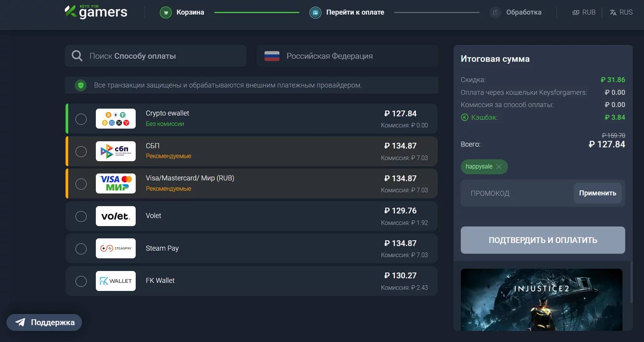Click the payment card step icon
The height and width of the screenshot is (342, 644).
click(x=315, y=13)
